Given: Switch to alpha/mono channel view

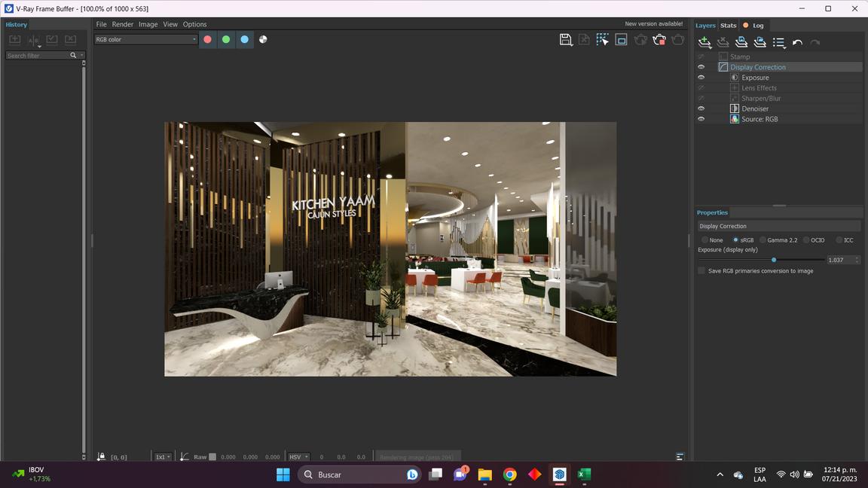Looking at the screenshot, I should [263, 39].
